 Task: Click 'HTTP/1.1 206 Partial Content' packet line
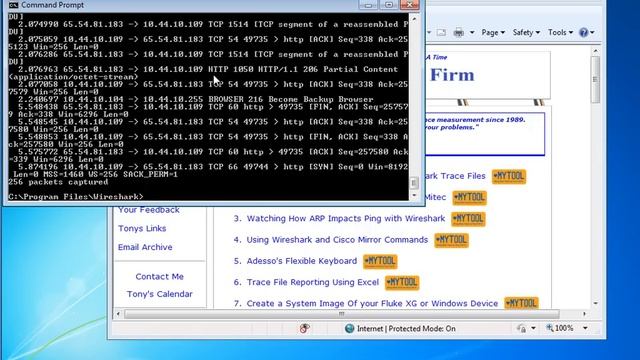[208, 69]
